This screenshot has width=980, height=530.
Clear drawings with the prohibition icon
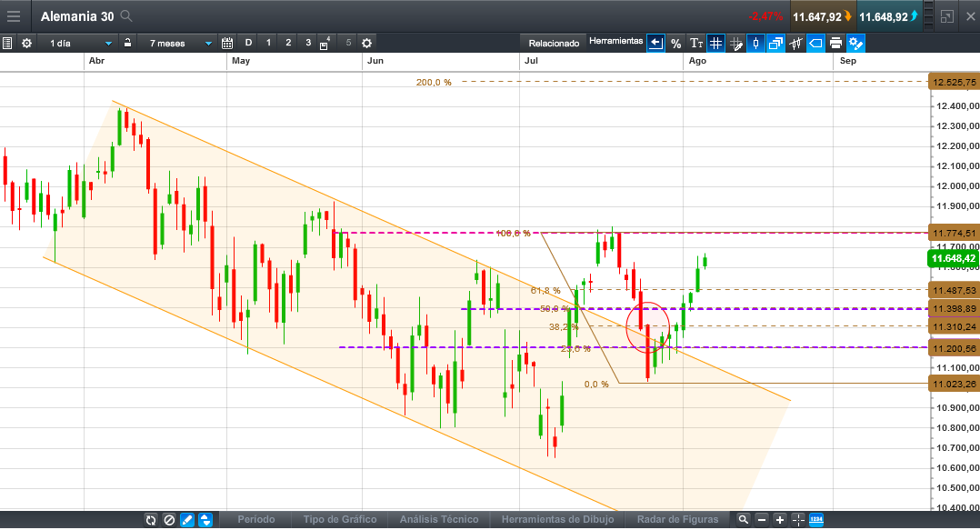(169, 520)
